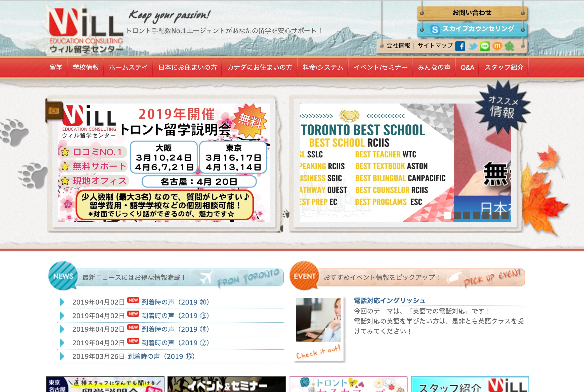
Task: Click the トロント留学説明会 2019 banner
Action: 164,163
